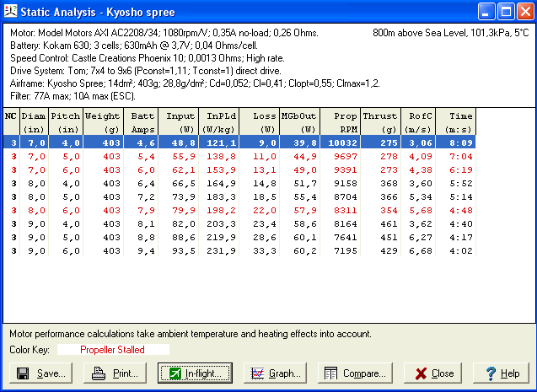
Task: Click the Thrust (g) column header
Action: click(379, 122)
